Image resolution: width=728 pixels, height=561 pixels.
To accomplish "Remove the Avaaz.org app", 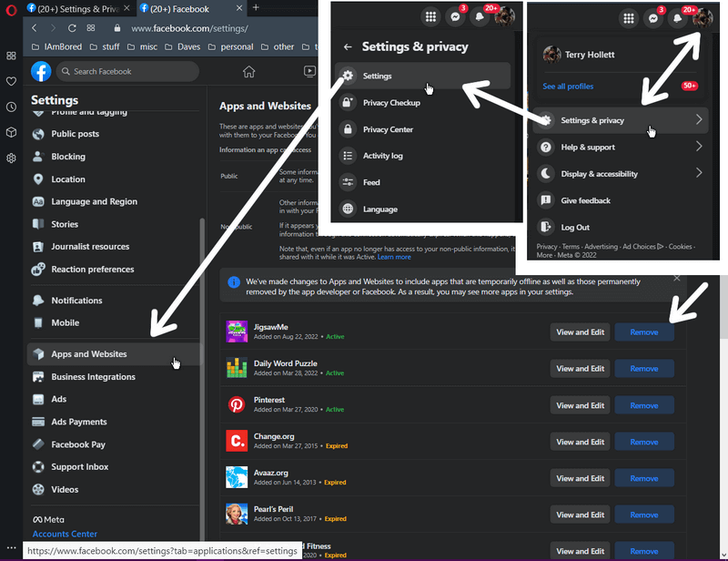I will click(644, 478).
